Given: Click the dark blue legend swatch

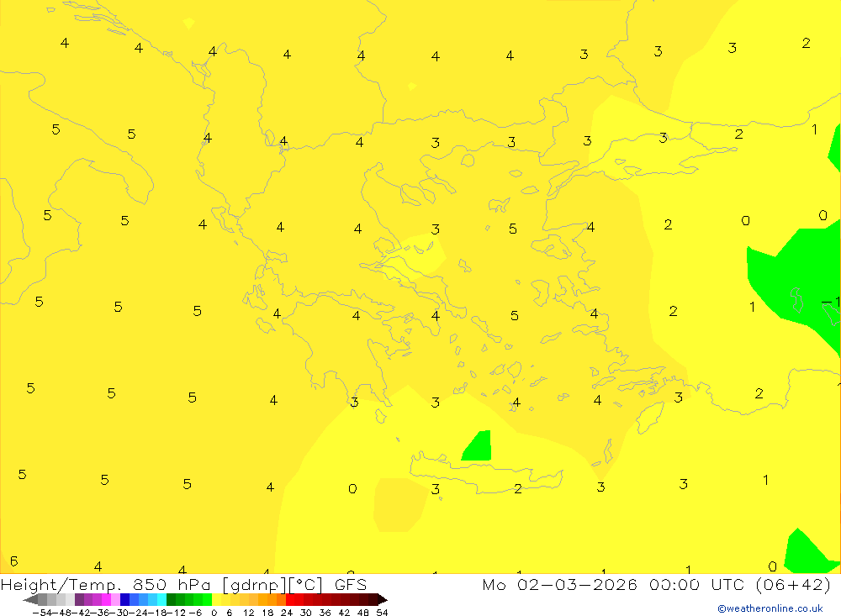Looking at the screenshot, I should (x=124, y=600).
